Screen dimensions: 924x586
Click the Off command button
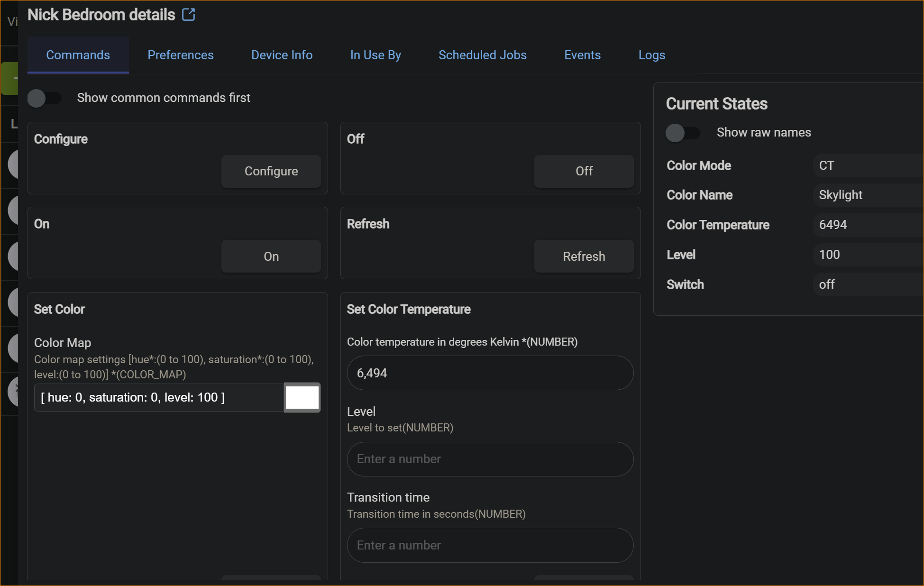(x=584, y=171)
